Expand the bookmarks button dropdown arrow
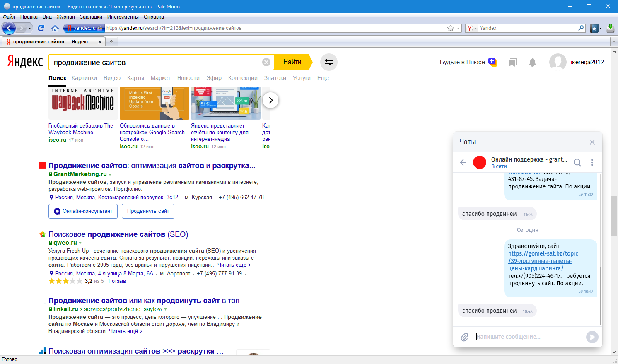The image size is (618, 364). 600,28
